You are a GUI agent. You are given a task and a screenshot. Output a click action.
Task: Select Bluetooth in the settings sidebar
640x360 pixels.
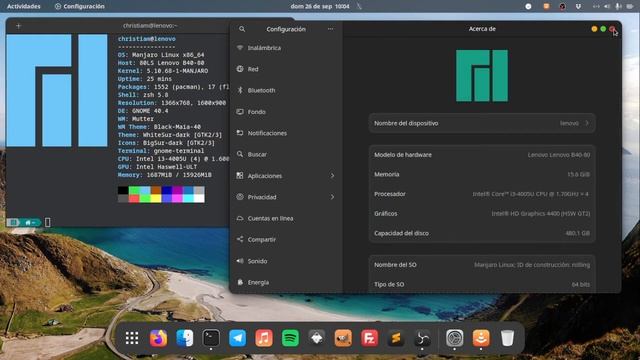tap(286, 90)
